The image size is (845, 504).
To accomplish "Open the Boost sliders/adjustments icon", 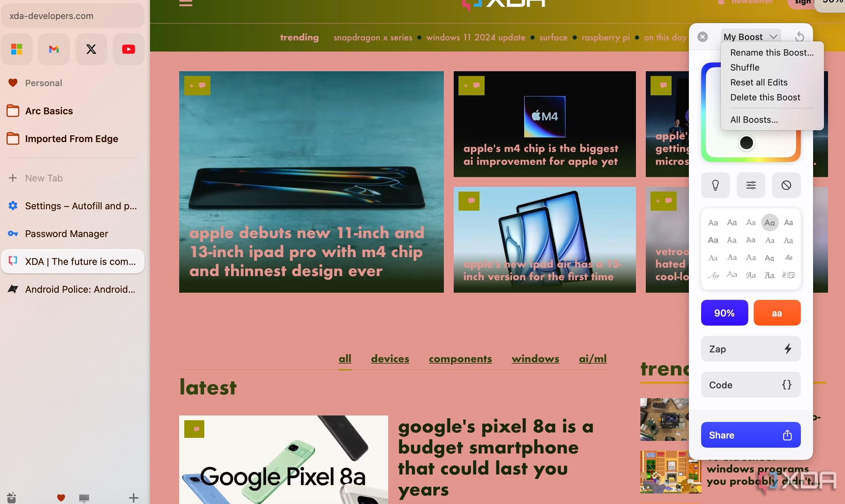I will click(x=751, y=185).
